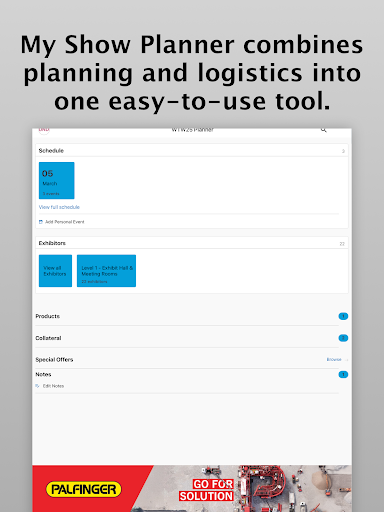
Task: Open the Exhibitors section header
Action: (x=192, y=243)
